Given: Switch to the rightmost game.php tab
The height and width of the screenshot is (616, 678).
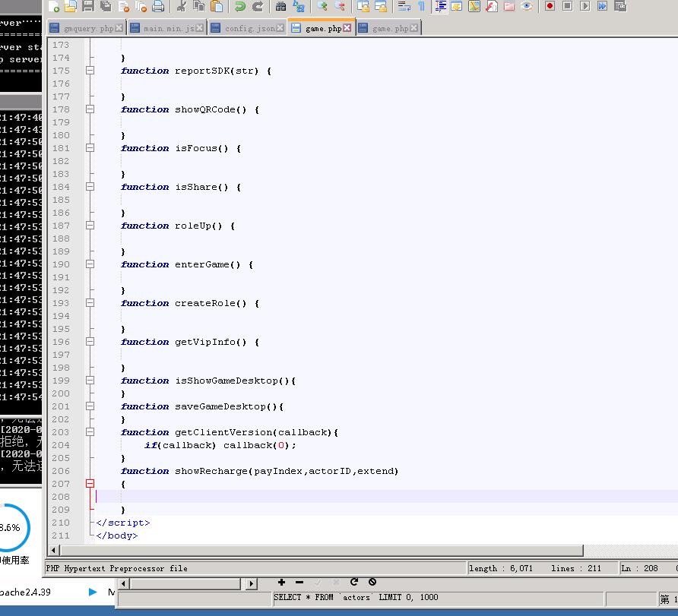Looking at the screenshot, I should [390, 28].
